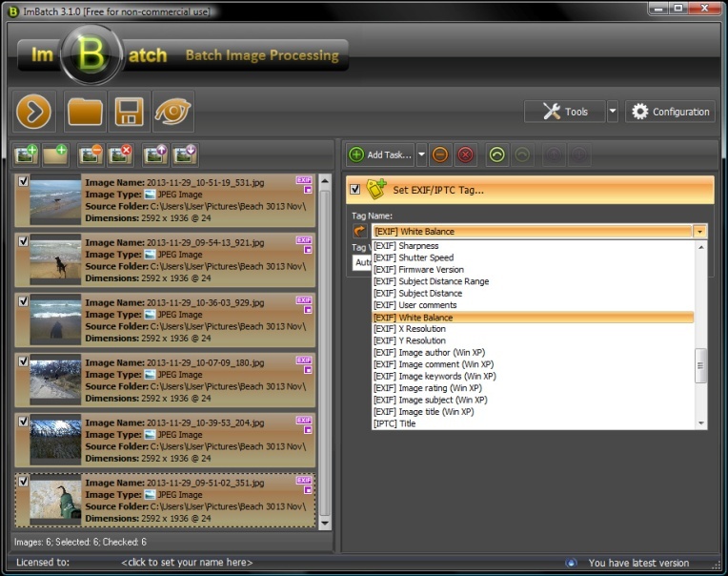728x576 pixels.
Task: Collapse the Tag Name combo box arrow
Action: pyautogui.click(x=700, y=232)
